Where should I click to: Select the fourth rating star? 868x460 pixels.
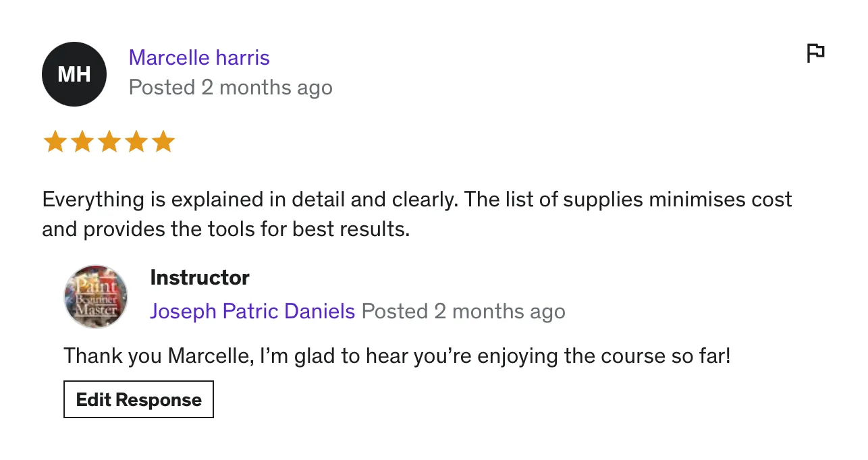[x=136, y=142]
